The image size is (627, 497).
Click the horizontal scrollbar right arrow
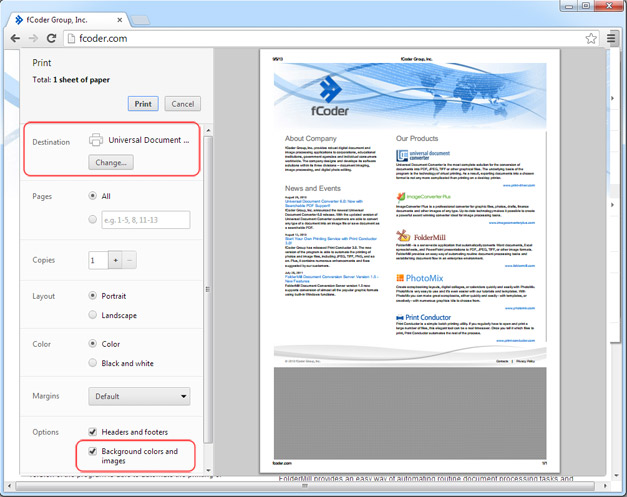click(605, 486)
